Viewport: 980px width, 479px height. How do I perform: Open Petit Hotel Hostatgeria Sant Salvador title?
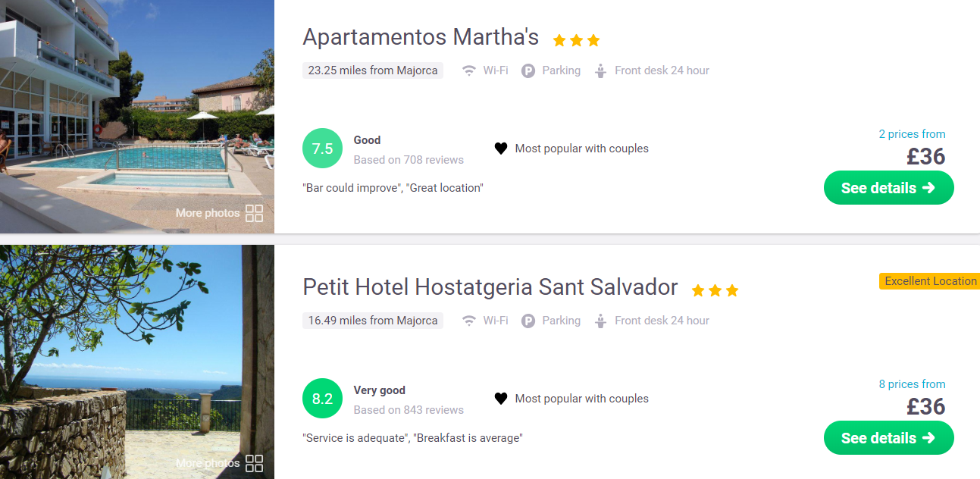[490, 286]
